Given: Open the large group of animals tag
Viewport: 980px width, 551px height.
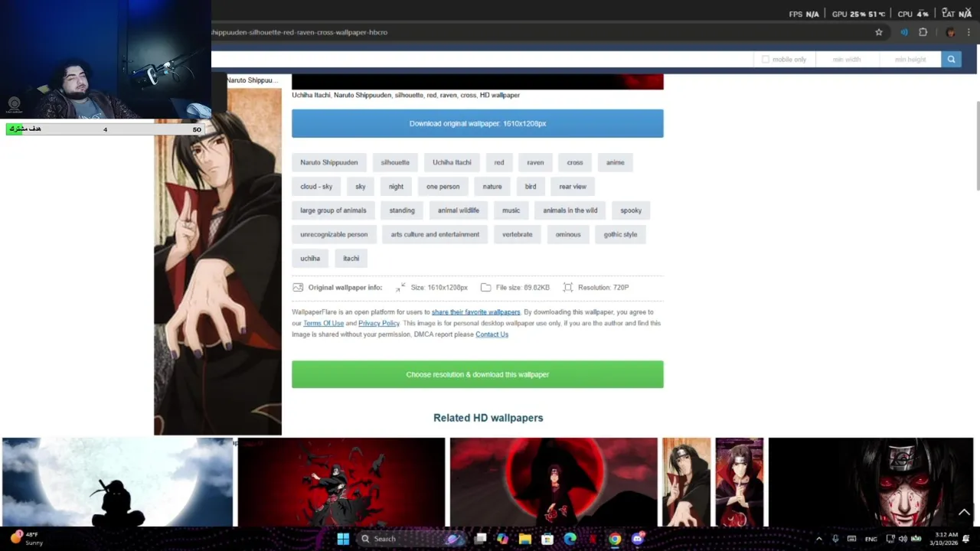Looking at the screenshot, I should click(333, 210).
